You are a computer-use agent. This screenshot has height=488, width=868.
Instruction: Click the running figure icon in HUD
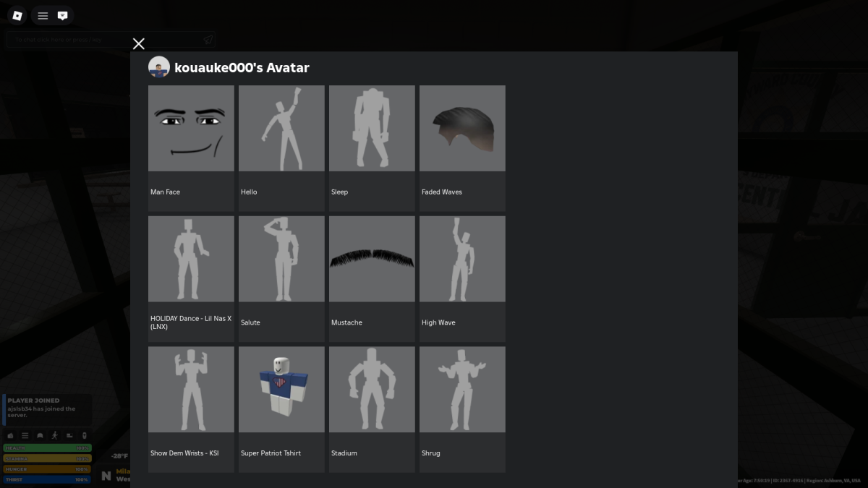(x=54, y=435)
